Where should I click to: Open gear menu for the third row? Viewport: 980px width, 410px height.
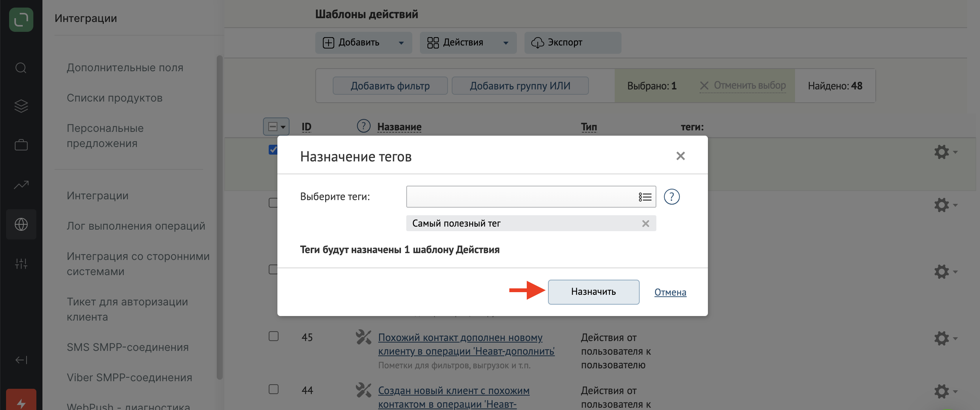click(x=946, y=272)
